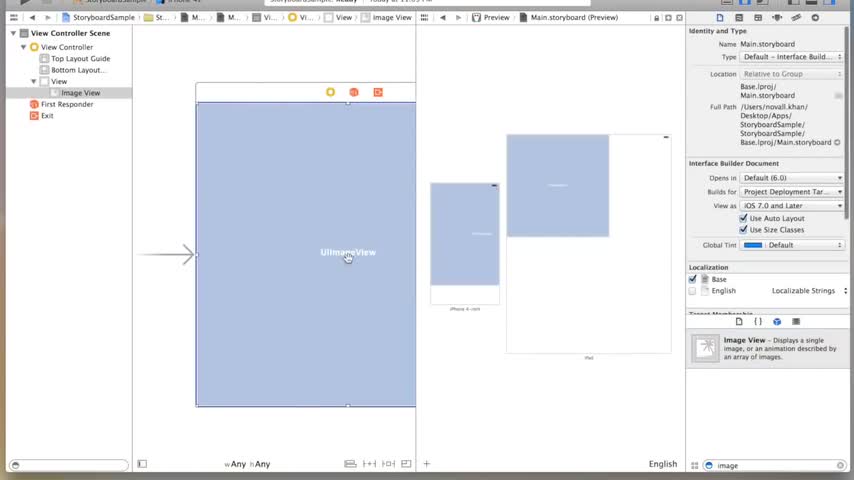
Task: Click Preview in assistant jump bar
Action: pos(491,17)
